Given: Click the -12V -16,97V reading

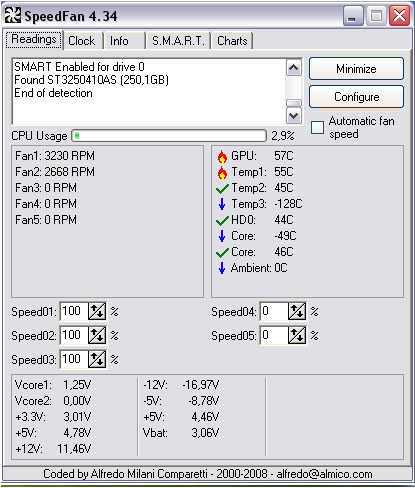Looking at the screenshot, I should point(181,385).
